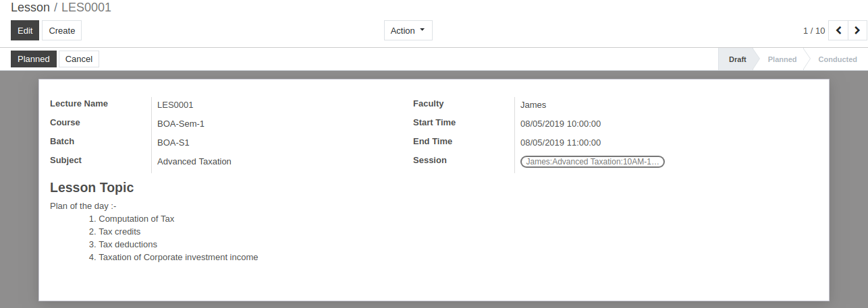Go to the next lesson record arrow

pos(857,30)
